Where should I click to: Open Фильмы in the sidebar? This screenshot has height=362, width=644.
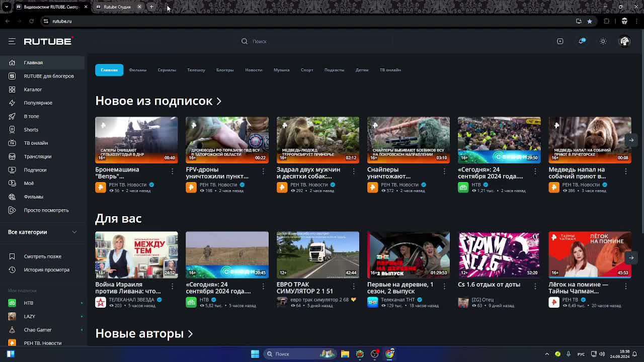tap(42, 197)
